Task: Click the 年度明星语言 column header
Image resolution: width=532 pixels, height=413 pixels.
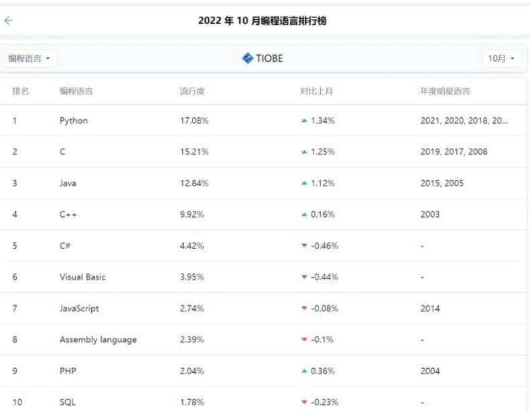Action: coord(445,91)
